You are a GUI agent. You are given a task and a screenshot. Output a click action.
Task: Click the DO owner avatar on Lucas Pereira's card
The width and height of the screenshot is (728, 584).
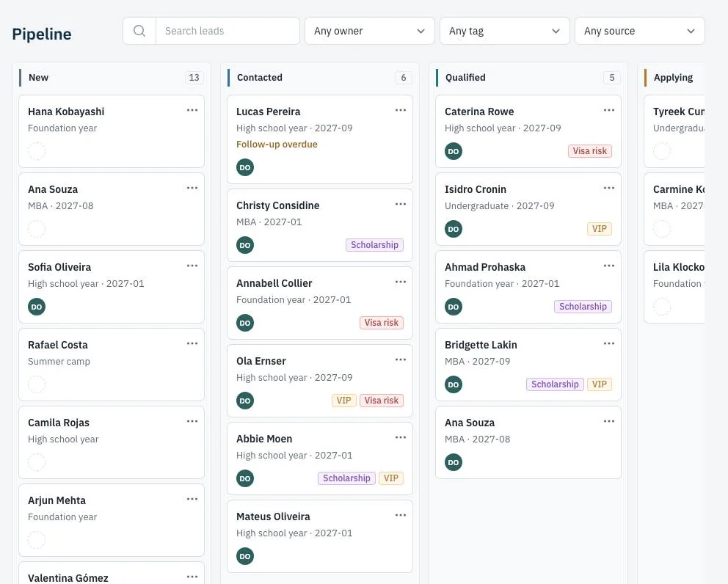(245, 167)
